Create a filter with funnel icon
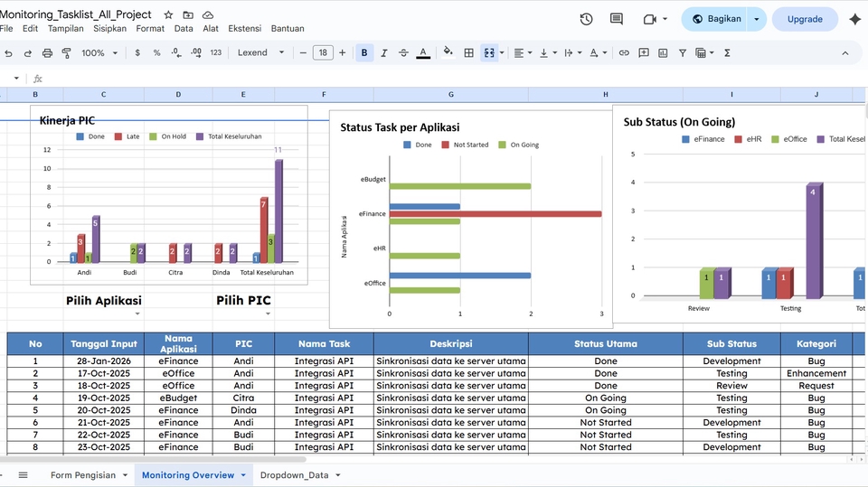 click(683, 52)
